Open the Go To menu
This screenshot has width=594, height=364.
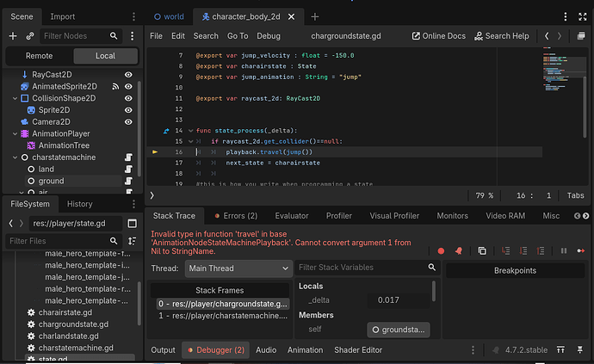(x=238, y=36)
